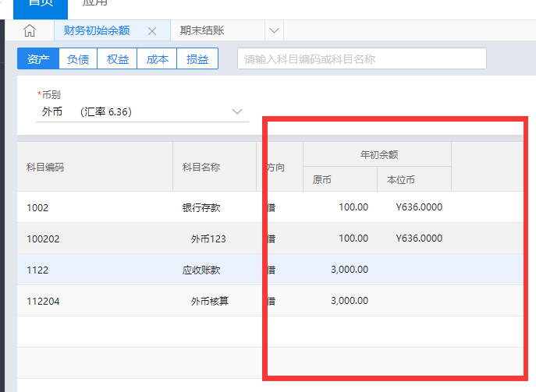
Task: Open the 应用 top navigation tab
Action: pos(94,4)
